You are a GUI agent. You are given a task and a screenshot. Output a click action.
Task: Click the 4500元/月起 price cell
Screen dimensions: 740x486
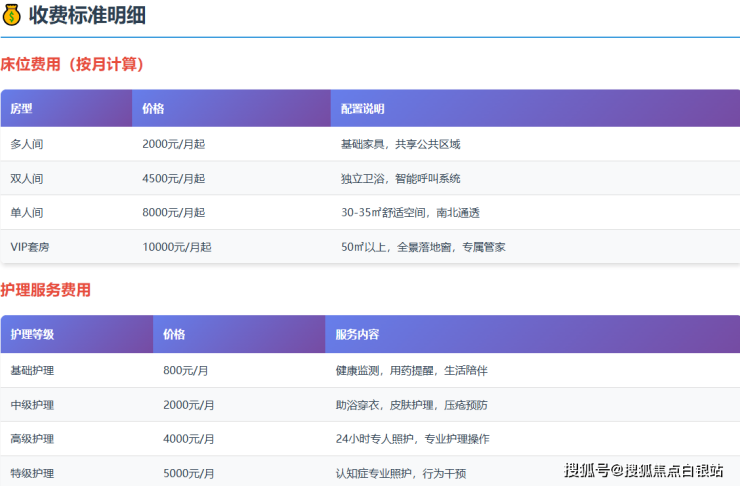(x=173, y=178)
